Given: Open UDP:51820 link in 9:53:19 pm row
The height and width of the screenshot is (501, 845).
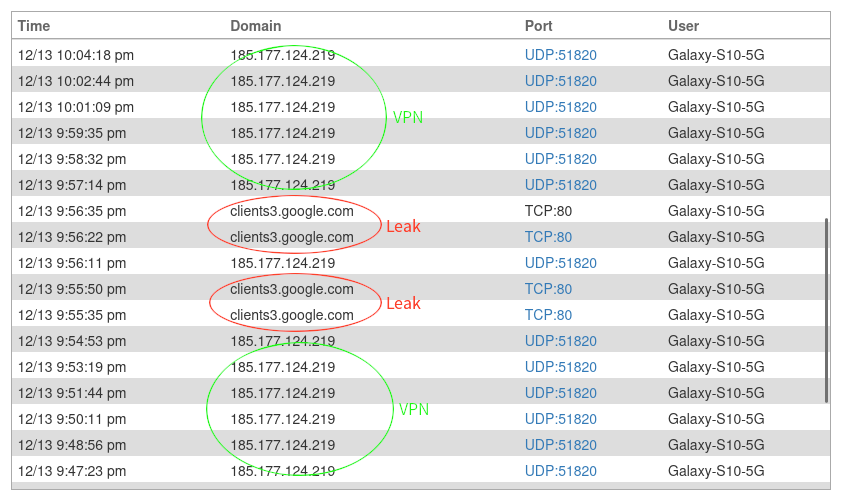Looking at the screenshot, I should pyautogui.click(x=560, y=367).
